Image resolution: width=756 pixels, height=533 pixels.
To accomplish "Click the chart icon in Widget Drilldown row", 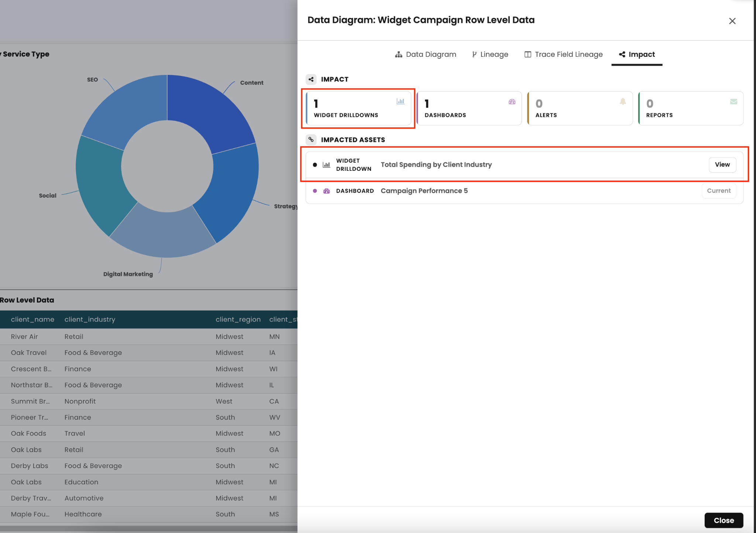I will [326, 165].
